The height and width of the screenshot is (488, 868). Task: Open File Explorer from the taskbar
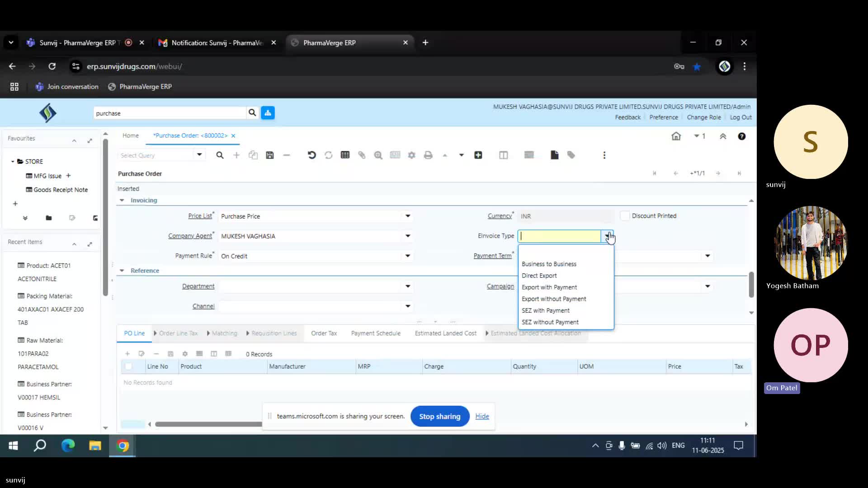click(95, 446)
